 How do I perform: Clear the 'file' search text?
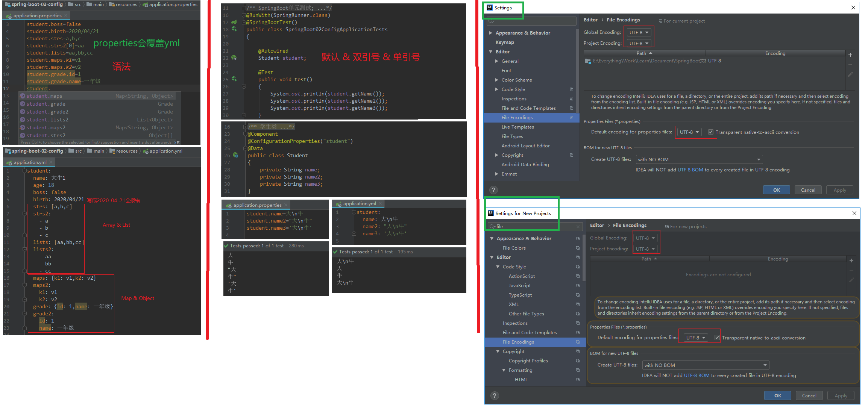click(578, 226)
